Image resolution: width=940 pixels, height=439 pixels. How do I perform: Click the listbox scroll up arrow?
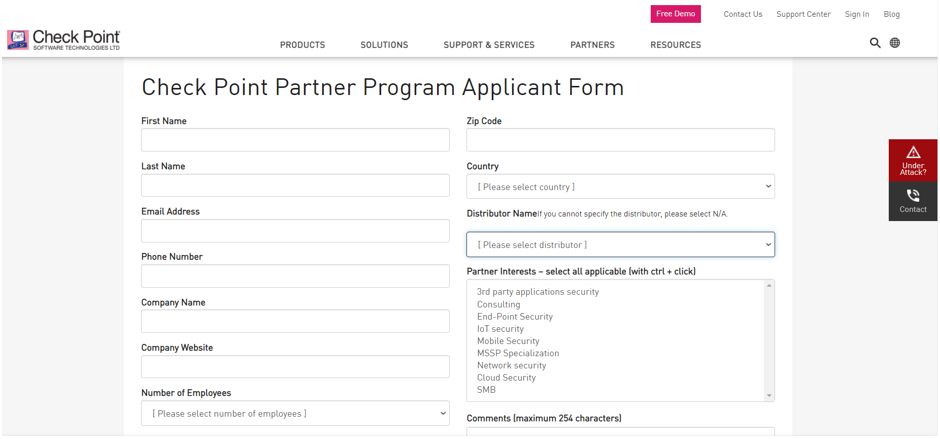point(769,286)
